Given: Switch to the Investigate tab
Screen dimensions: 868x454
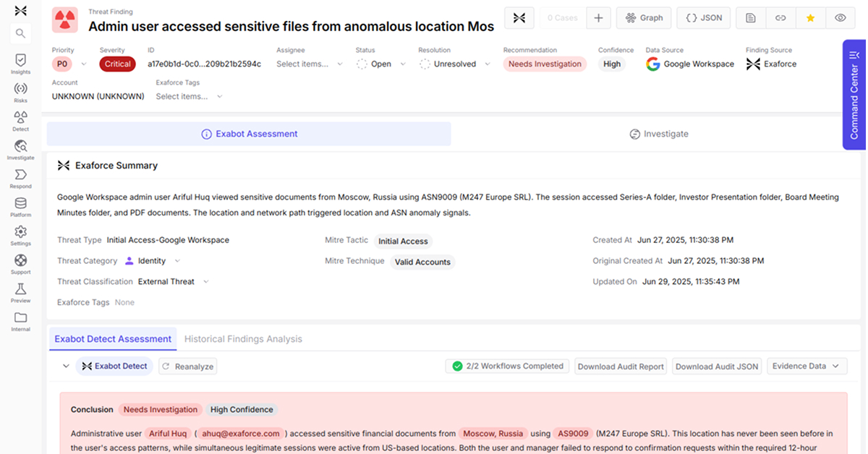Looking at the screenshot, I should [658, 134].
